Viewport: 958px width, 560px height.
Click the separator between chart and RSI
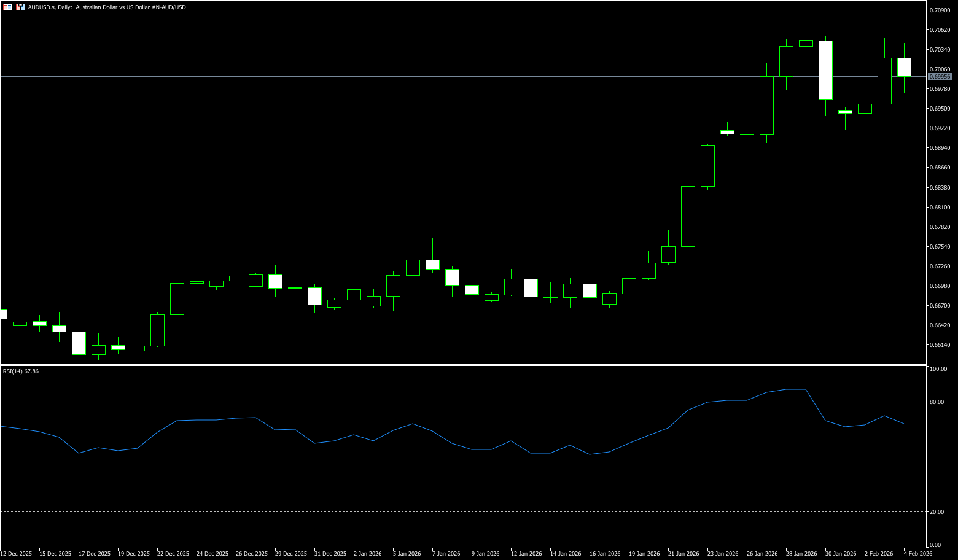(461, 365)
